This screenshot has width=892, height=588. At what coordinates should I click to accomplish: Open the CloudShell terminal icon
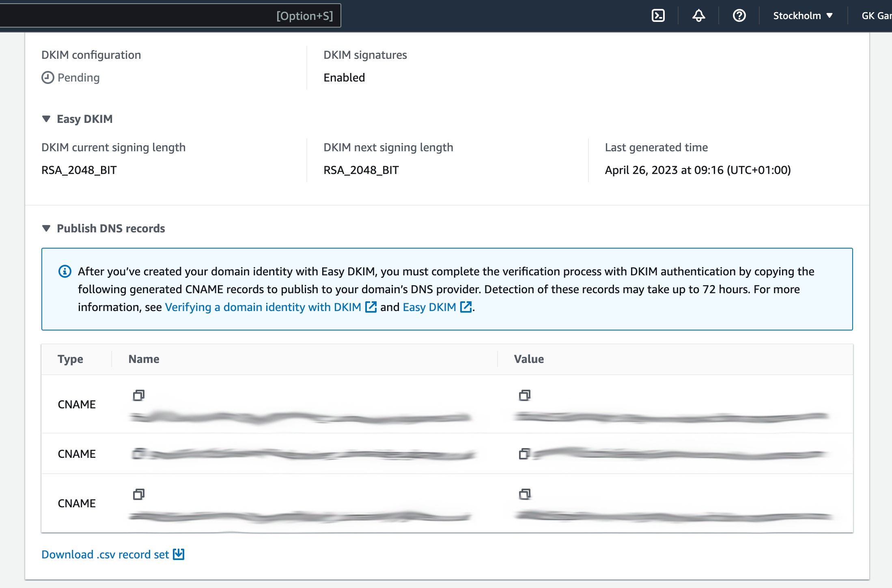point(658,16)
